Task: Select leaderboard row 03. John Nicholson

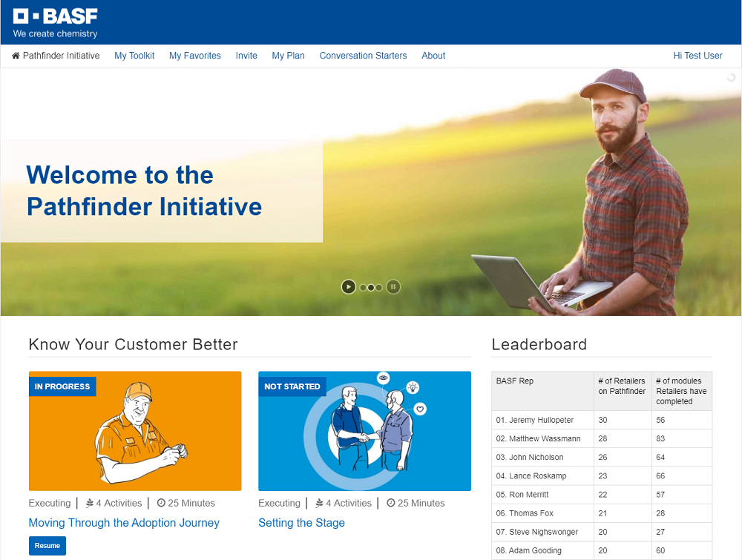Action: pyautogui.click(x=602, y=458)
